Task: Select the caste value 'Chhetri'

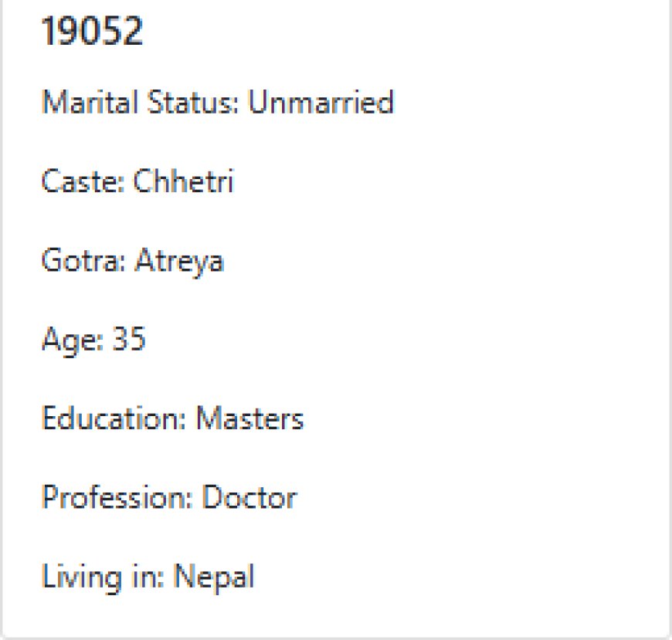Action: [183, 182]
